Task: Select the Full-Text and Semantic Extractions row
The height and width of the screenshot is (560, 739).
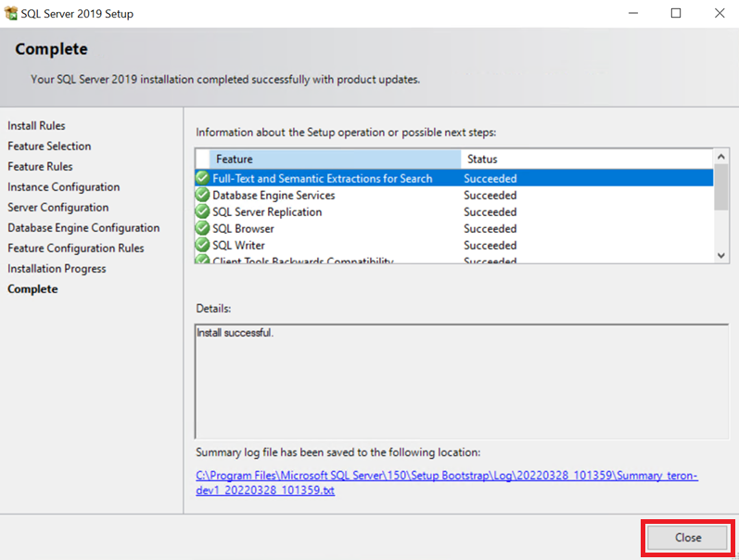Action: click(x=322, y=179)
